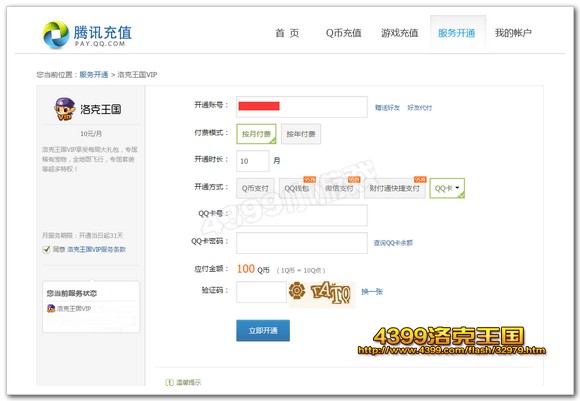Click the 温馨提示 tip icon
The image size is (580, 401).
pyautogui.click(x=169, y=382)
